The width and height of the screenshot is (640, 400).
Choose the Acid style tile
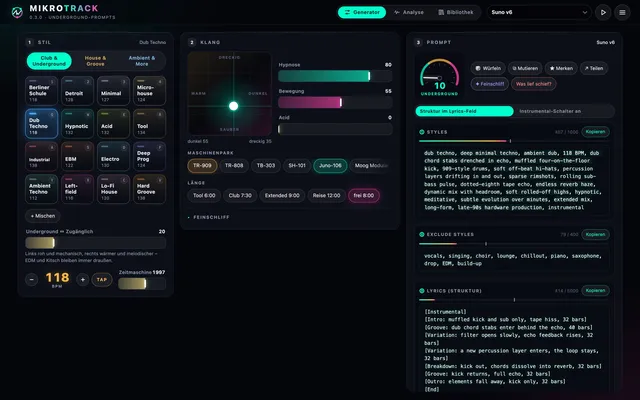113,124
